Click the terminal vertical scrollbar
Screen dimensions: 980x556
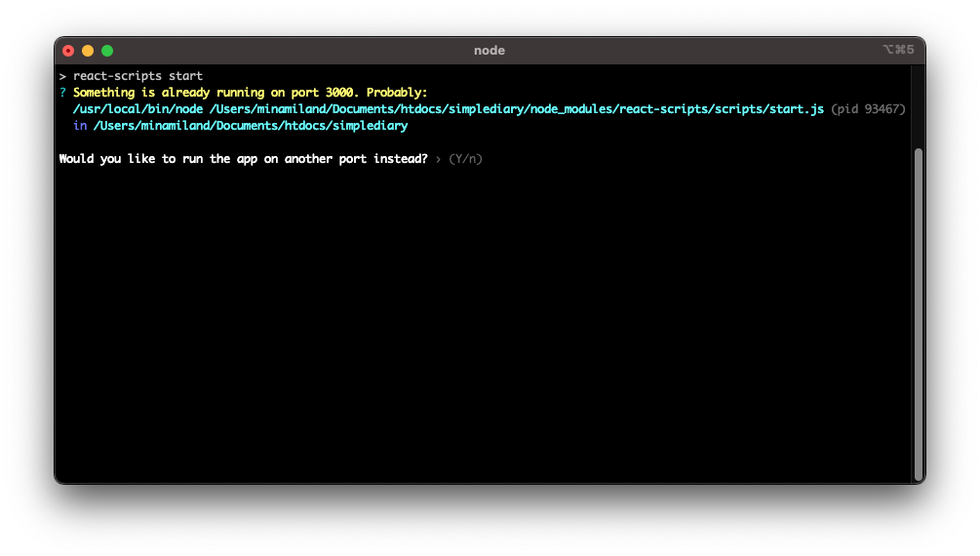click(919, 313)
